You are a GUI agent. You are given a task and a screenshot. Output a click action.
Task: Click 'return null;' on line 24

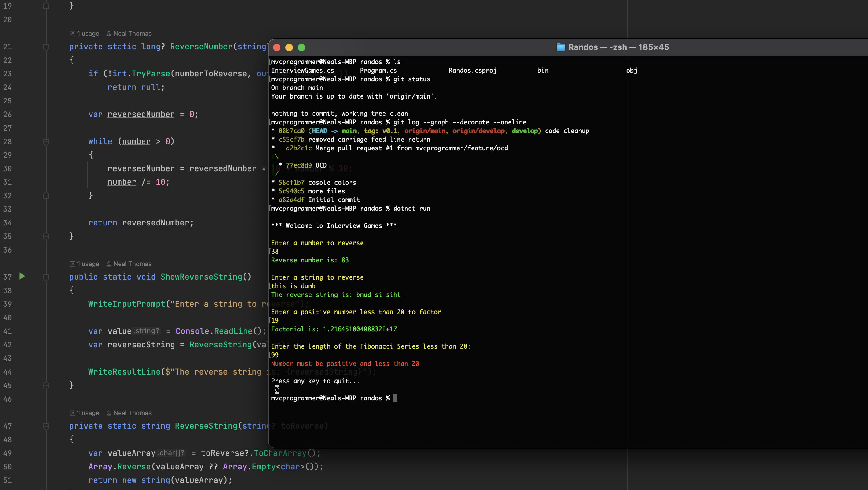point(136,87)
